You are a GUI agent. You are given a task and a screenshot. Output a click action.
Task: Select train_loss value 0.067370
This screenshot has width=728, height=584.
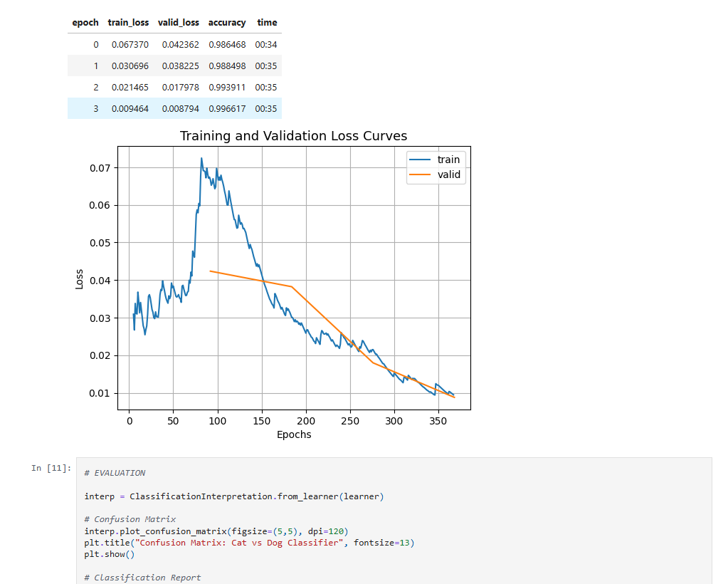[x=130, y=45]
